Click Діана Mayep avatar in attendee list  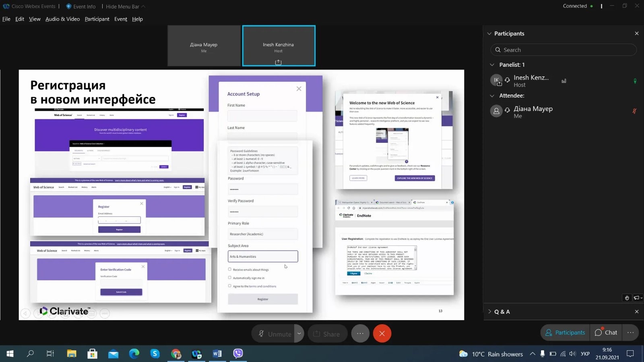[496, 111]
